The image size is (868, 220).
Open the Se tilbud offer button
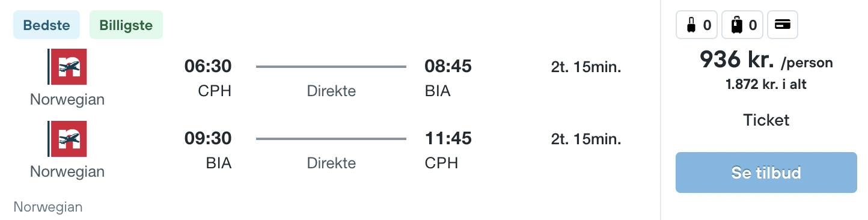click(766, 173)
